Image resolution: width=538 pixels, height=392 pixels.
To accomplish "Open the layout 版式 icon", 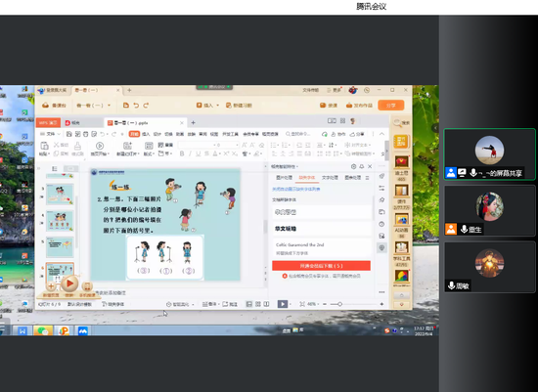I will [x=149, y=146].
